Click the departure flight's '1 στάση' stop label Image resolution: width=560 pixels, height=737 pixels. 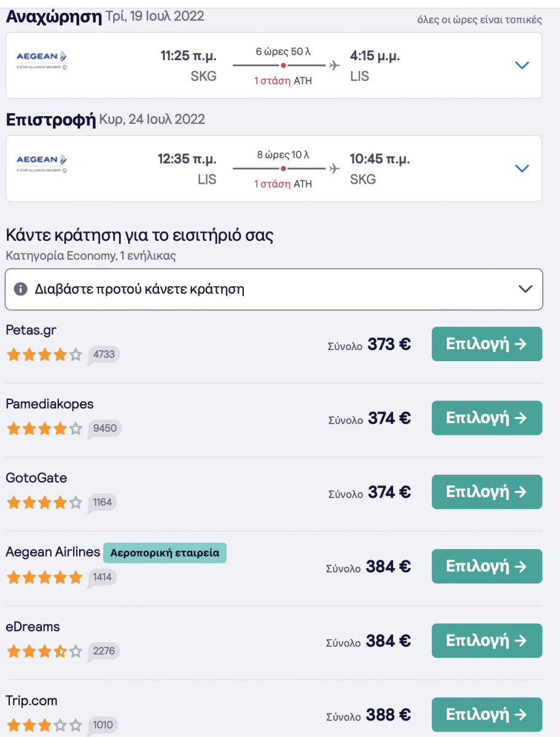(272, 81)
